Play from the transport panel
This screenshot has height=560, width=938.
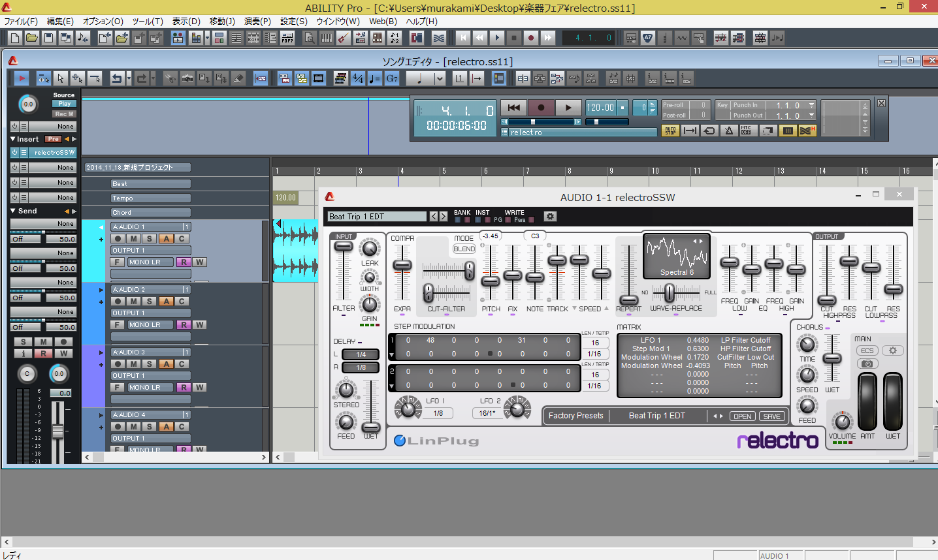click(568, 108)
